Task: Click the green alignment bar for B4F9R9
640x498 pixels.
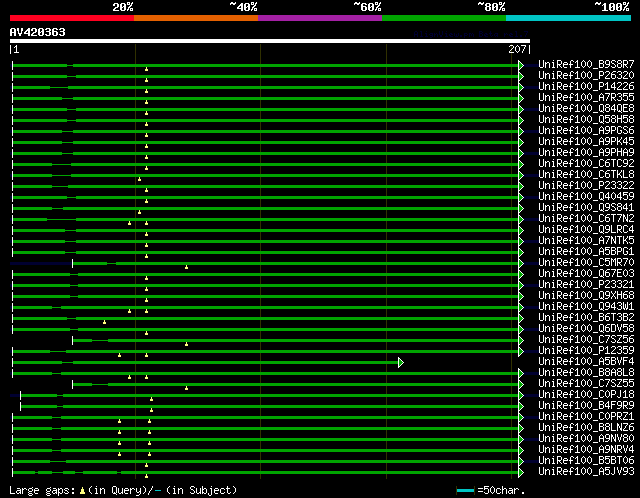Action: 300,406
